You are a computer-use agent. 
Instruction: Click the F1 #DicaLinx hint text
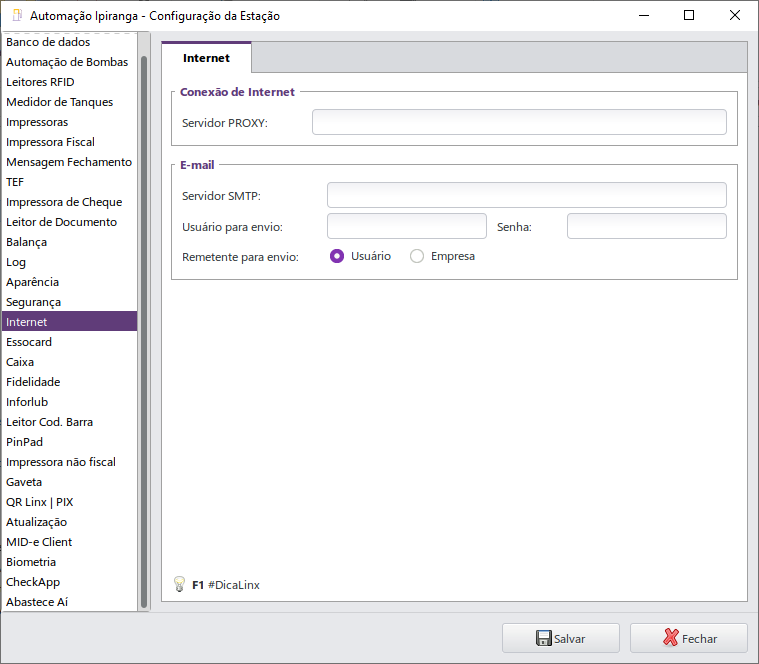(x=226, y=585)
